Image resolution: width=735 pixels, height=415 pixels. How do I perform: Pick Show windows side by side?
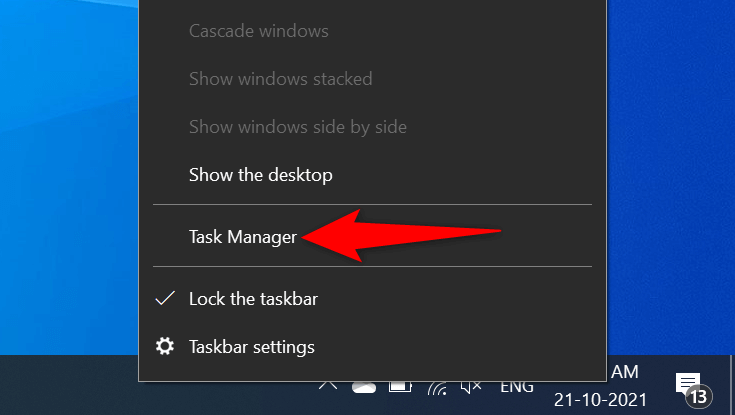point(297,127)
